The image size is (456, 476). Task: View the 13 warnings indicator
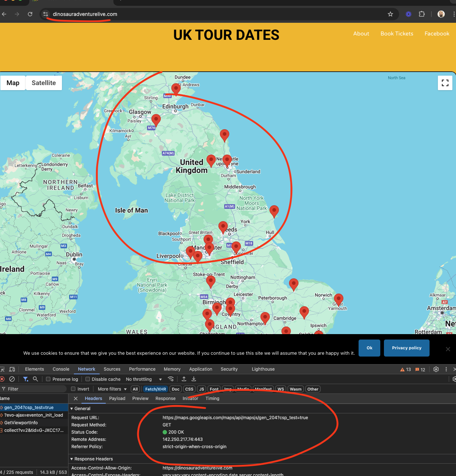[405, 370]
